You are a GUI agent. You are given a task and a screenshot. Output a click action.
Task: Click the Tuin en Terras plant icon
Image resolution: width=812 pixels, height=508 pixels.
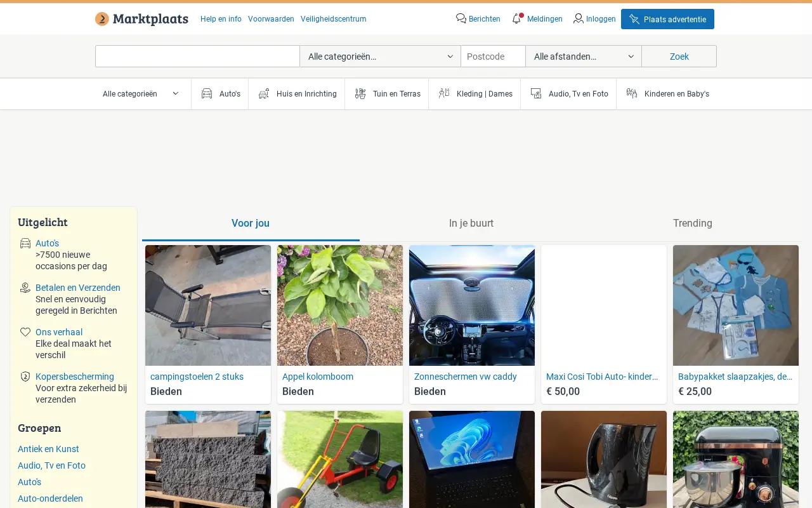[360, 93]
